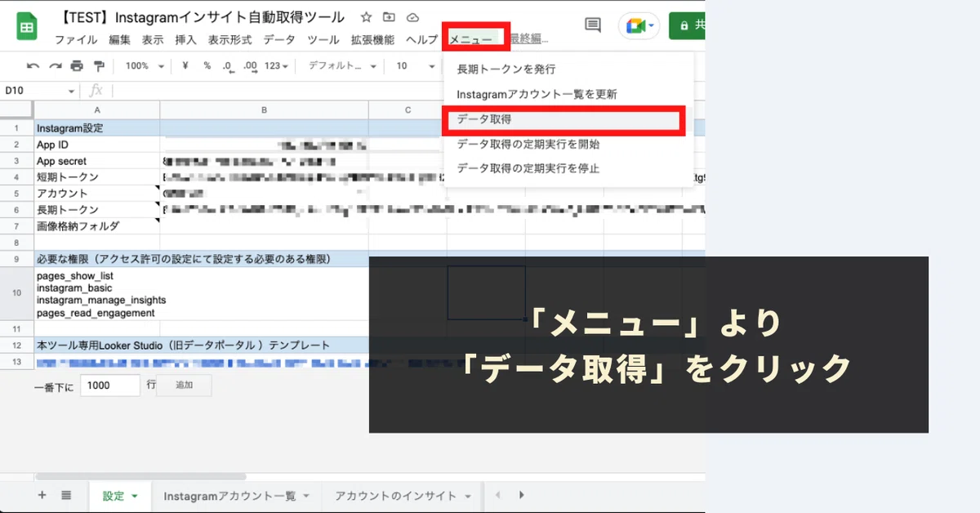Format as percent

tap(207, 66)
